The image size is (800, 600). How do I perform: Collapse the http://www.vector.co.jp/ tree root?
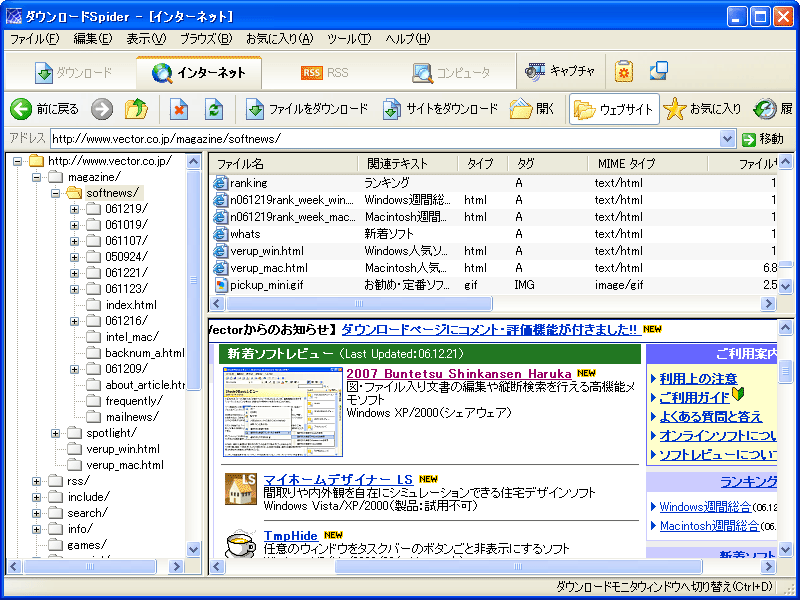point(18,161)
